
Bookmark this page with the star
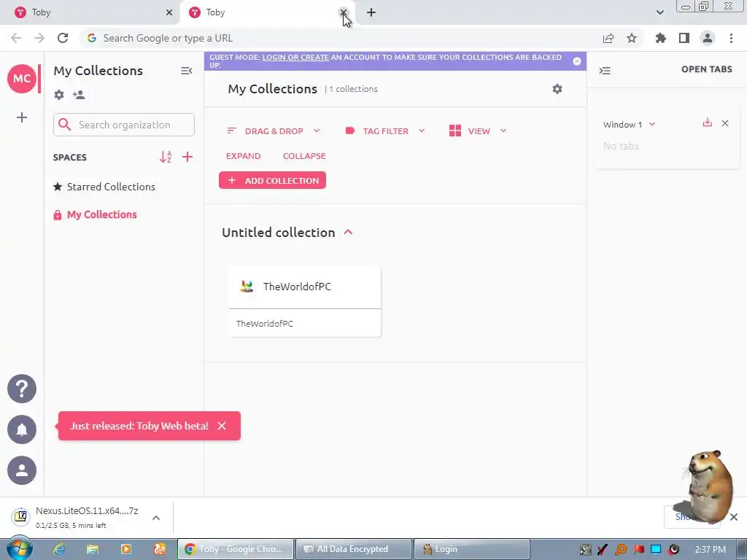(x=632, y=38)
